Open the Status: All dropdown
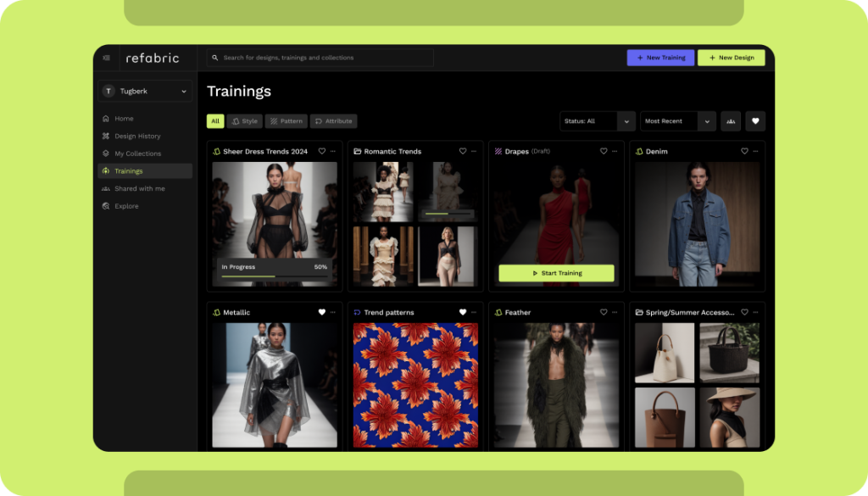868x496 pixels. click(x=598, y=121)
